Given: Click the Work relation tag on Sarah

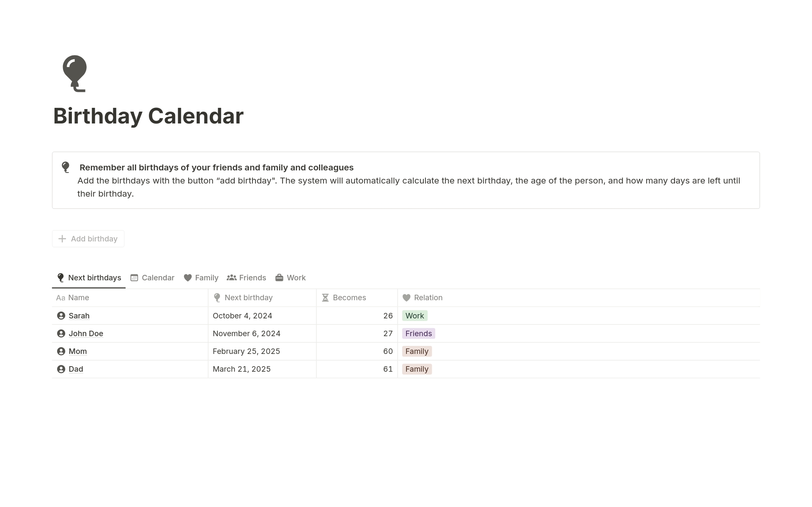Looking at the screenshot, I should tap(415, 315).
